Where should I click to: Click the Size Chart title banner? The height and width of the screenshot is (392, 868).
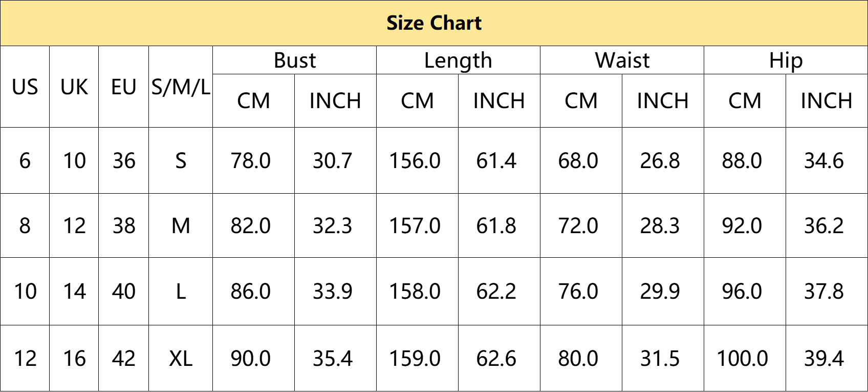[434, 23]
